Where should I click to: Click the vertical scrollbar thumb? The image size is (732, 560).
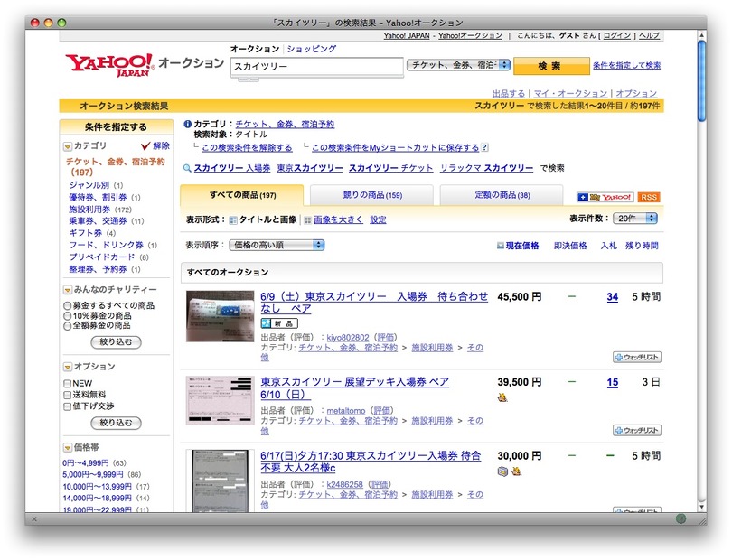coord(701,80)
